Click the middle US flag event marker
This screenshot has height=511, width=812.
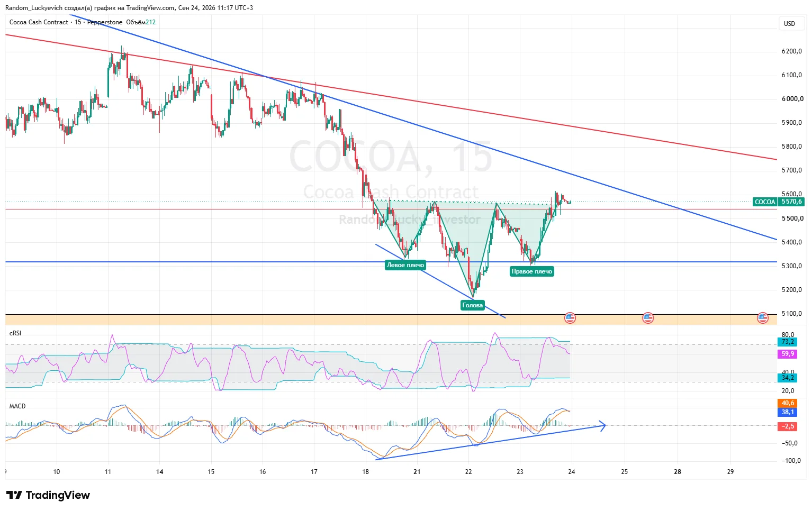click(x=648, y=318)
